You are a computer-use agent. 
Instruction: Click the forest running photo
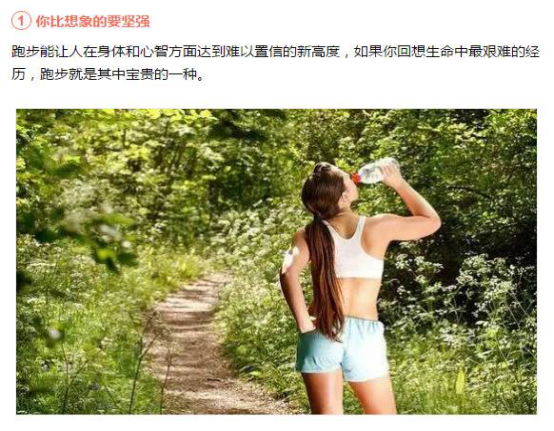[276, 261]
